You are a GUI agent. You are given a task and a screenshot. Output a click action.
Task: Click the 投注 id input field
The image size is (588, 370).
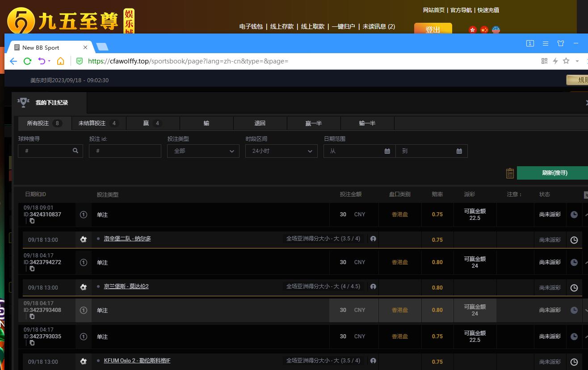[x=125, y=151]
